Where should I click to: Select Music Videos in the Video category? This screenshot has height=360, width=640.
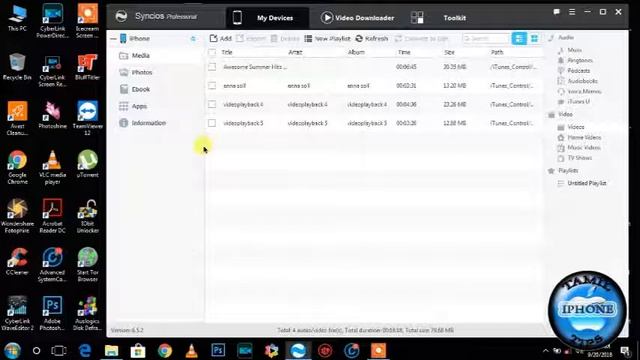point(579,148)
